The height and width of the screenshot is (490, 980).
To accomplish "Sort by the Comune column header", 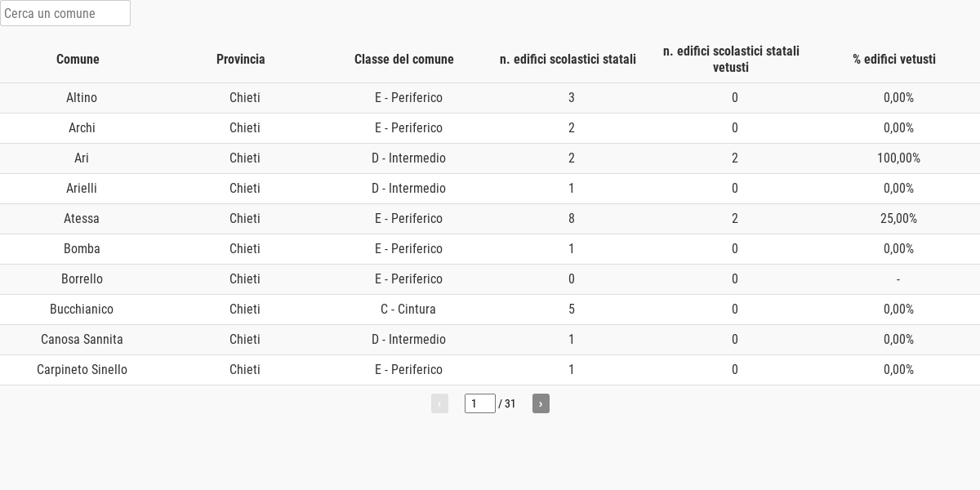I will (78, 59).
